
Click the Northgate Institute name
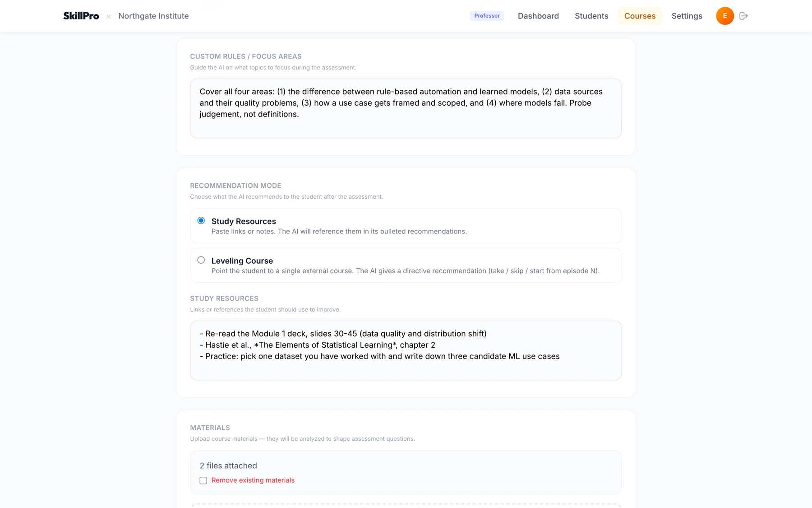(153, 16)
